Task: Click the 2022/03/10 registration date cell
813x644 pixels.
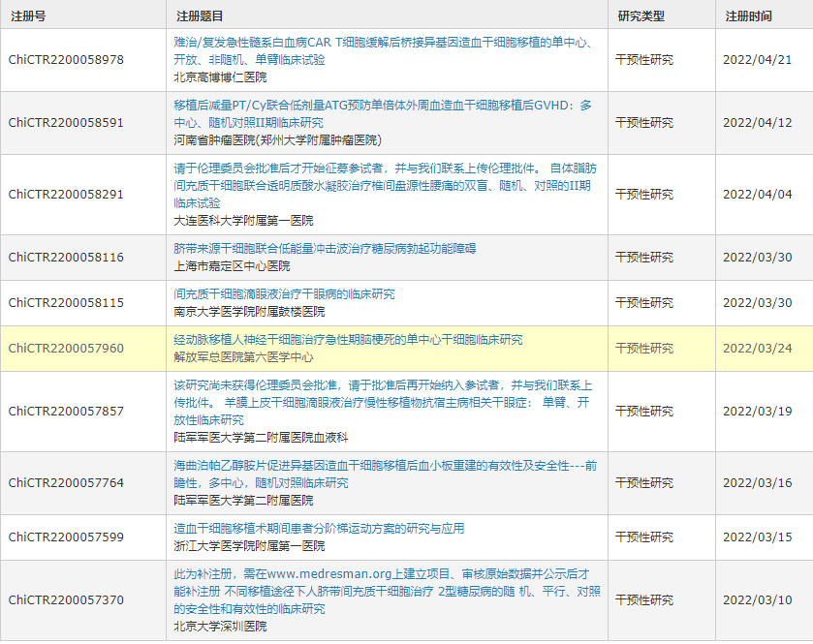Action: coord(757,600)
